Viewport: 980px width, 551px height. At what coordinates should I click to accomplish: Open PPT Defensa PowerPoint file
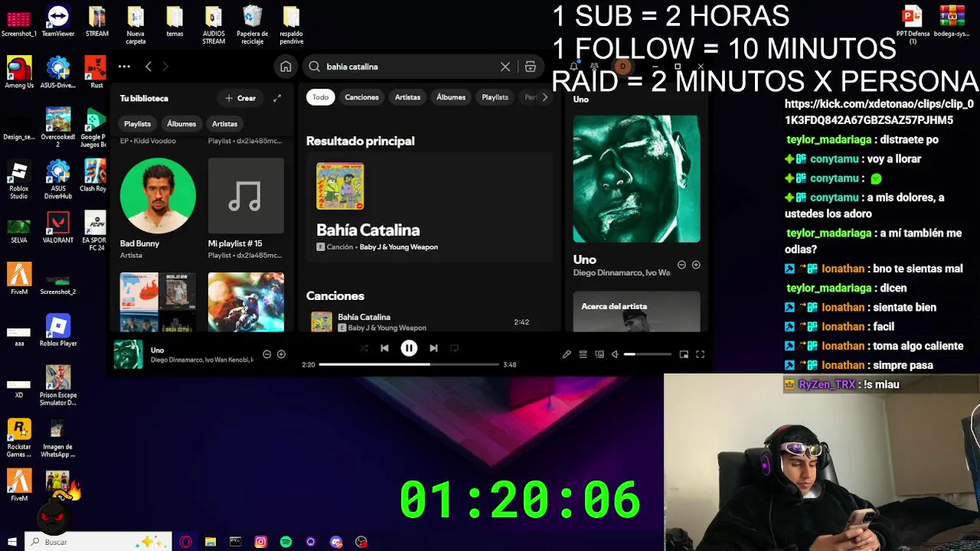[x=913, y=25]
